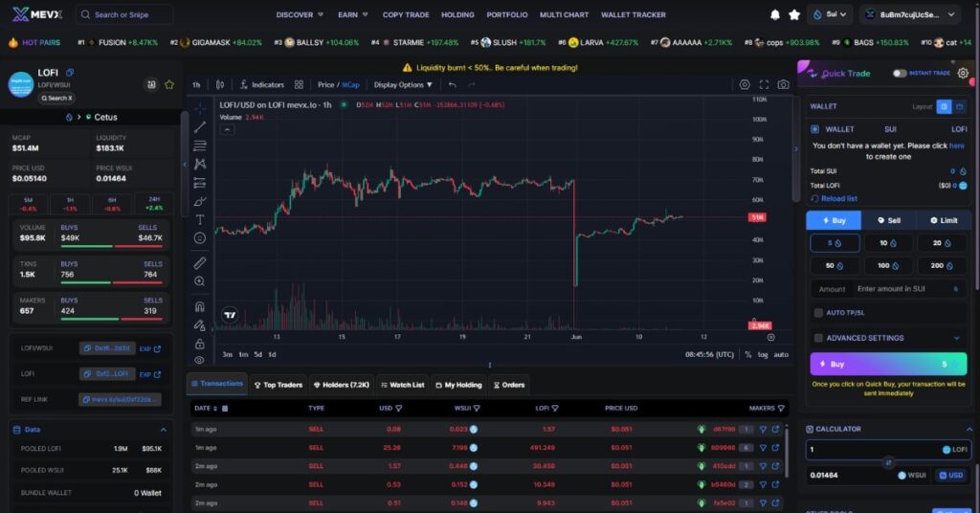Click the purple Buy 5 button

(x=888, y=364)
